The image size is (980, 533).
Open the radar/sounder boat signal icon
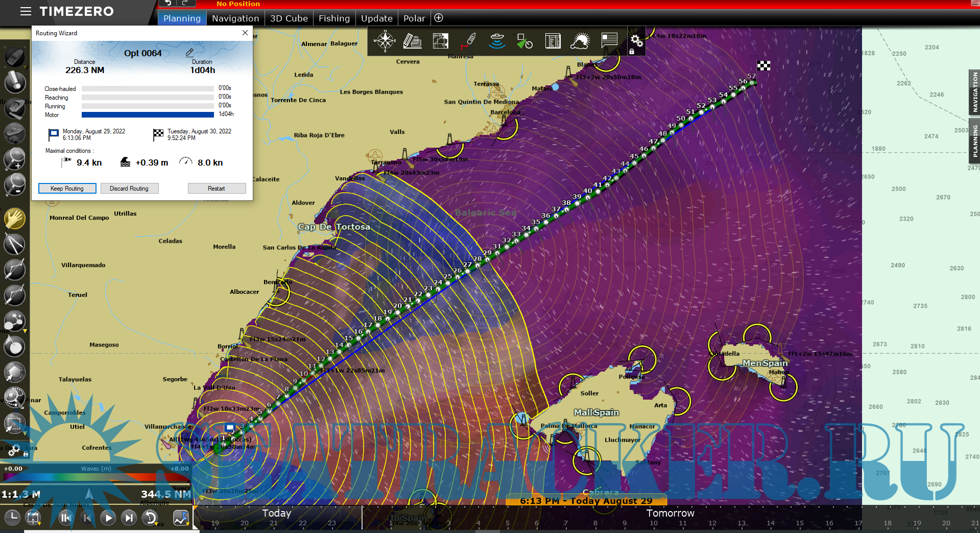click(496, 41)
